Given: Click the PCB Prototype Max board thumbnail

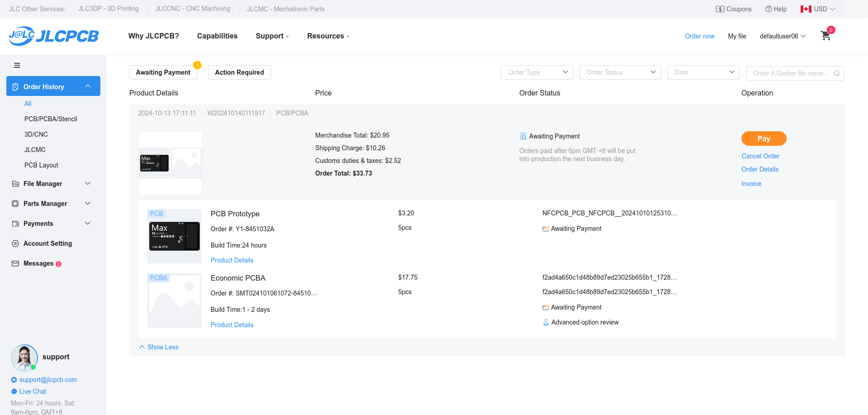Looking at the screenshot, I should point(175,236).
